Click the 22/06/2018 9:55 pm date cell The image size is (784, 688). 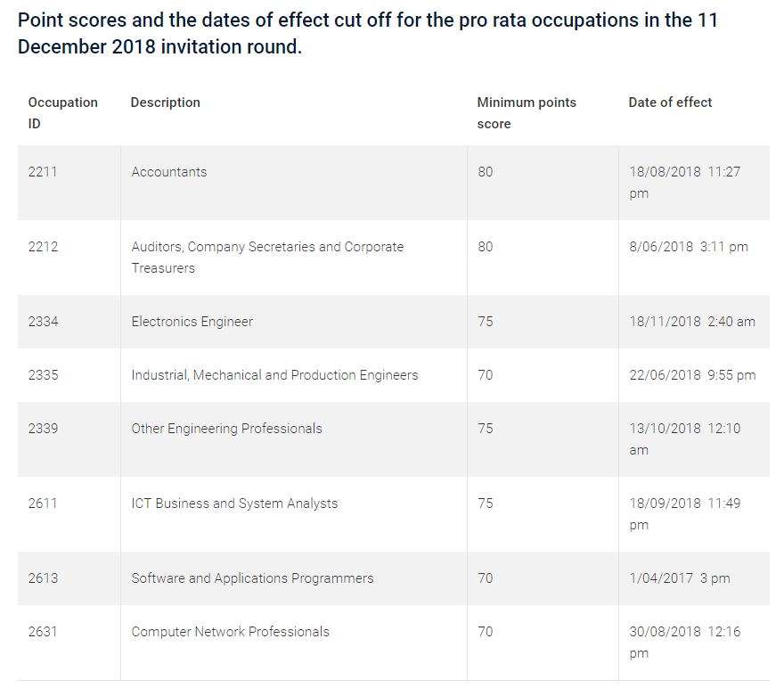692,375
